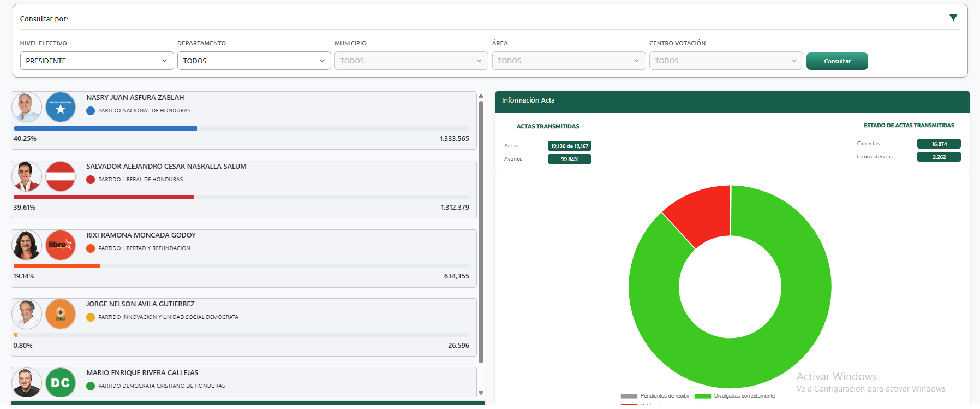The image size is (980, 409).
Task: Click the blue Partido Nacional color dot
Action: coord(91,111)
